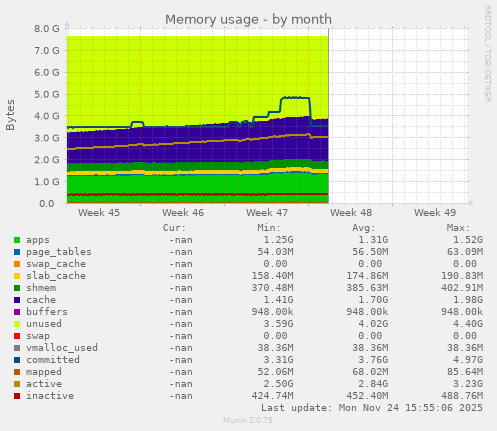
Task: Click the 'committed' legend label
Action: pos(53,360)
